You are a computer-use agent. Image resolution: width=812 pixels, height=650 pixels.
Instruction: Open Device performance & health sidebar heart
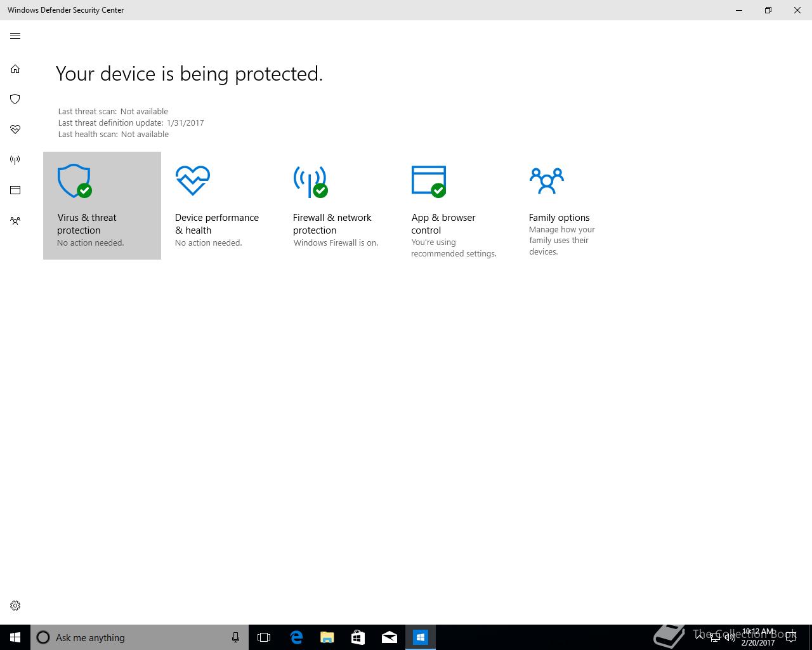coord(15,129)
